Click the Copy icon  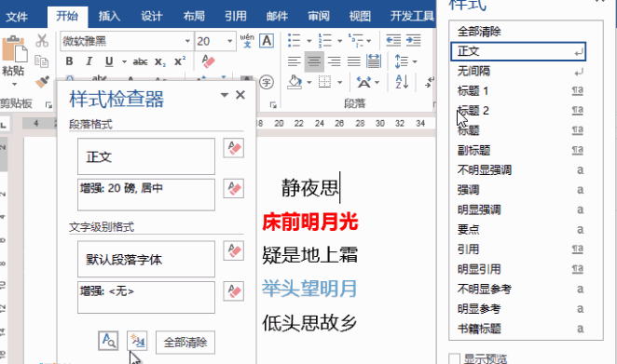click(x=41, y=61)
